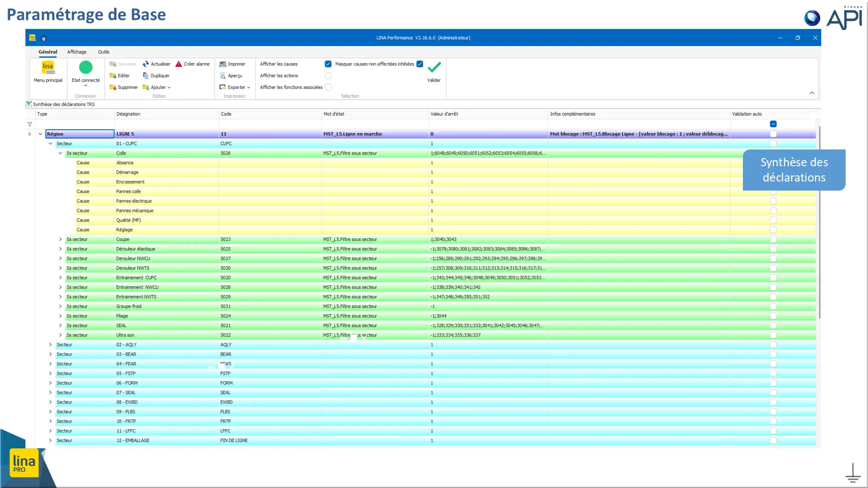Expand the Coupe Ss secteur row
Screen dimensions: 868x488
[x=60, y=239]
